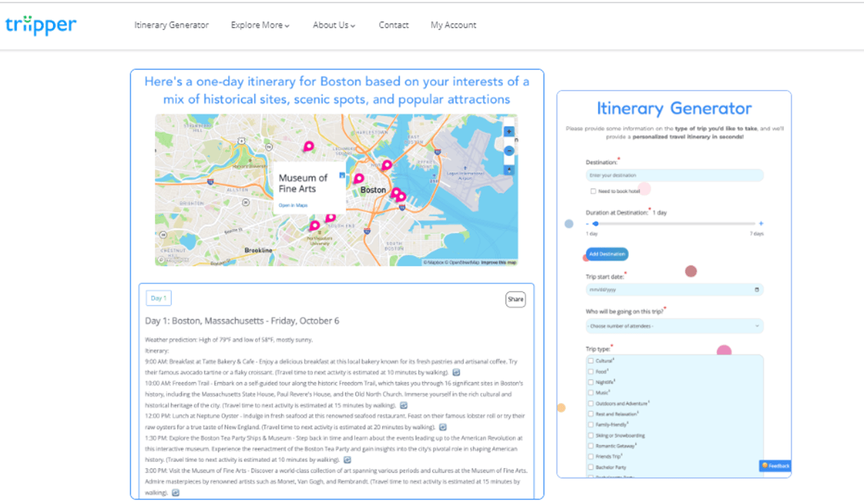Screen dimensions: 864x504
Task: Click the Trip start date field
Action: (674, 289)
